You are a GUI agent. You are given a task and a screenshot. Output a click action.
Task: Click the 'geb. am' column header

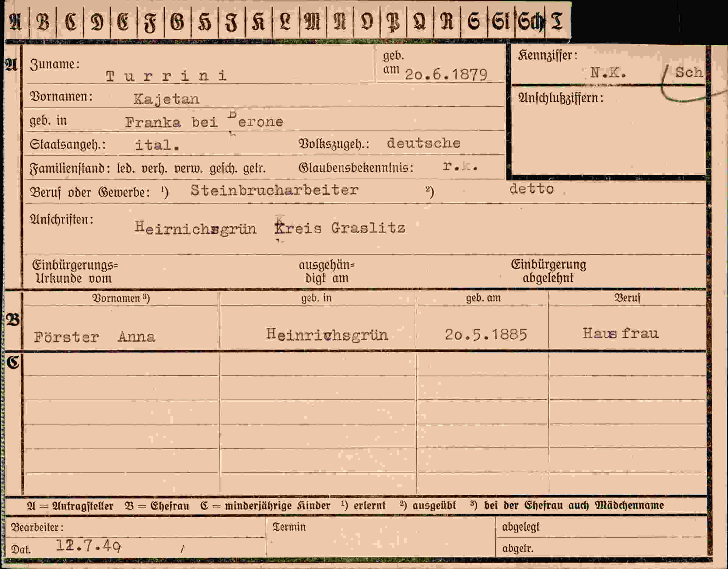483,298
